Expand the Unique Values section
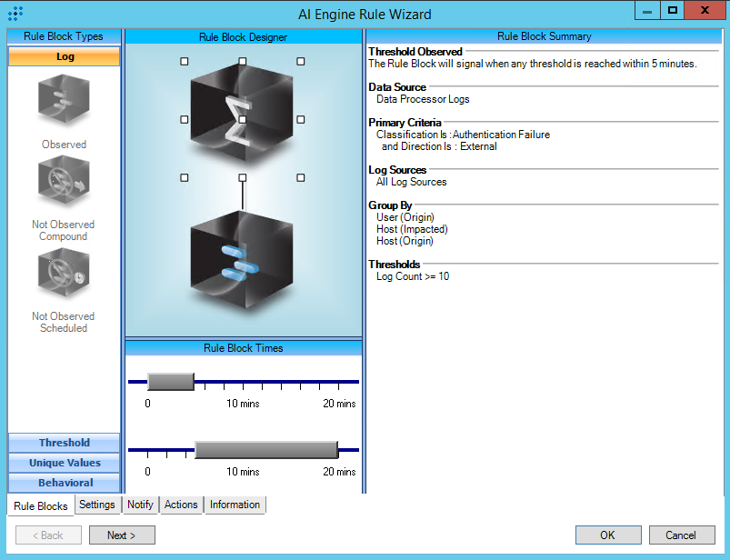Viewport: 730px width, 560px height. pos(64,463)
